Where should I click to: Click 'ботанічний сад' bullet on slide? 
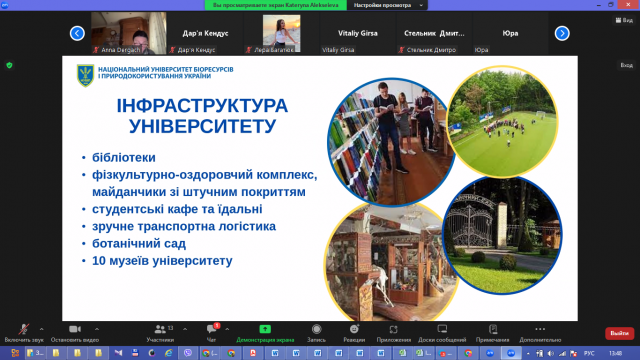coord(139,244)
